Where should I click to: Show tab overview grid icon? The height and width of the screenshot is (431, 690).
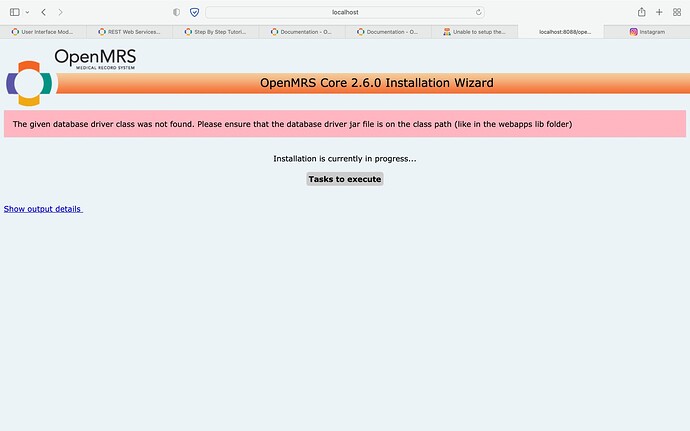[677, 12]
